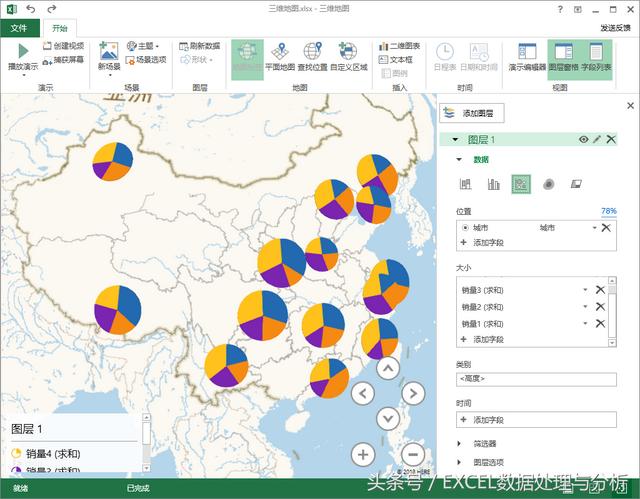Image resolution: width=640 pixels, height=499 pixels.
Task: Rename 图层 1 using the pencil icon
Action: (597, 140)
